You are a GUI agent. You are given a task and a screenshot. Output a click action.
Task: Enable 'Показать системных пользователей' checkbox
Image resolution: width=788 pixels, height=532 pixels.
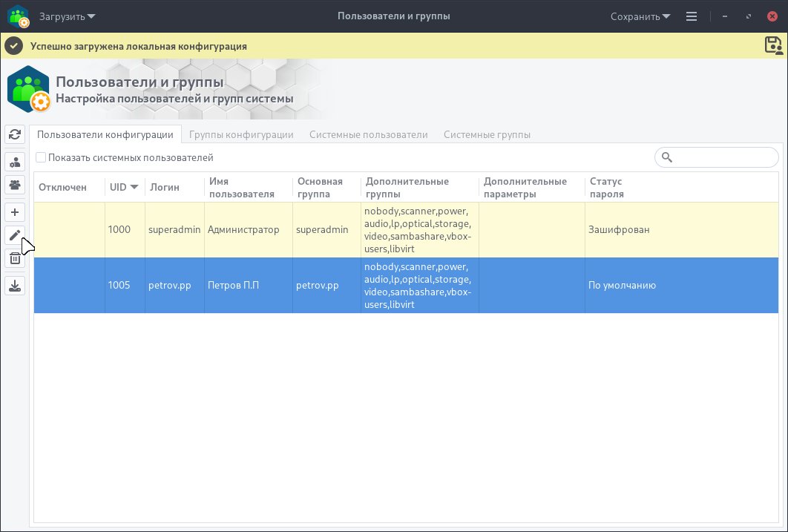click(41, 157)
